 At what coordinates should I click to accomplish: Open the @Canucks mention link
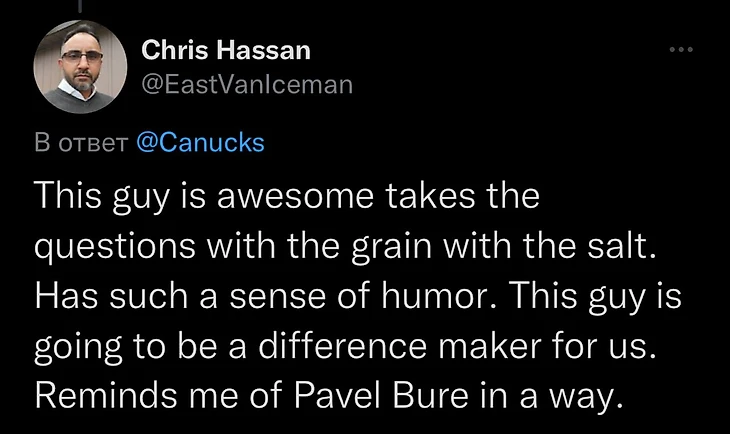tap(199, 142)
